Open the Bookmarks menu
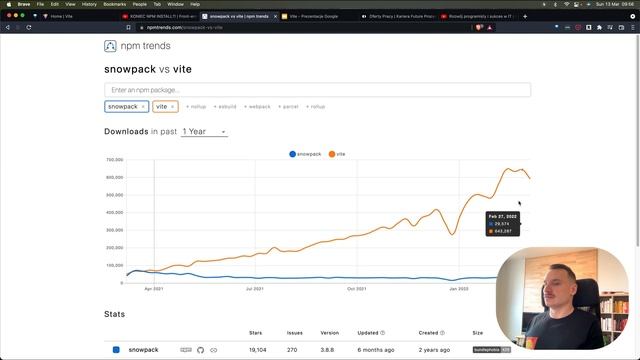 click(114, 4)
